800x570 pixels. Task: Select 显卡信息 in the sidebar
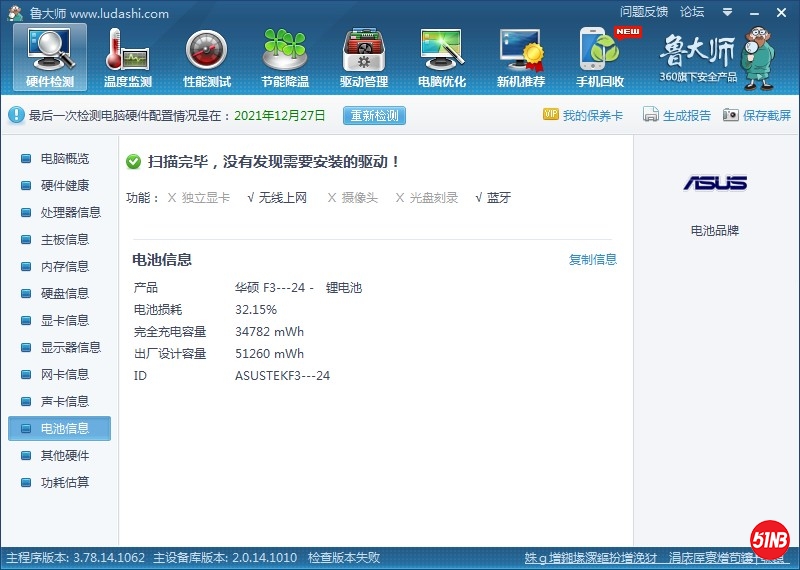pyautogui.click(x=64, y=321)
